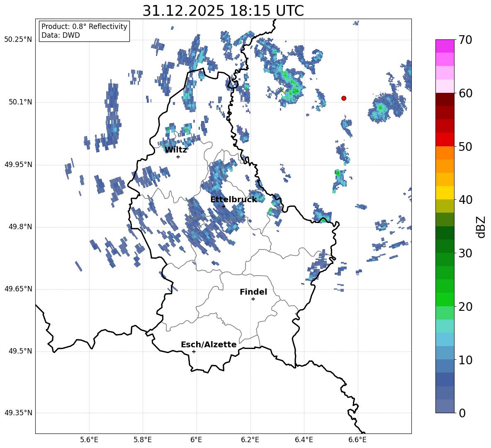Click the 6.2°E longitude label
Image resolution: width=491 pixels, height=448 pixels.
click(250, 440)
